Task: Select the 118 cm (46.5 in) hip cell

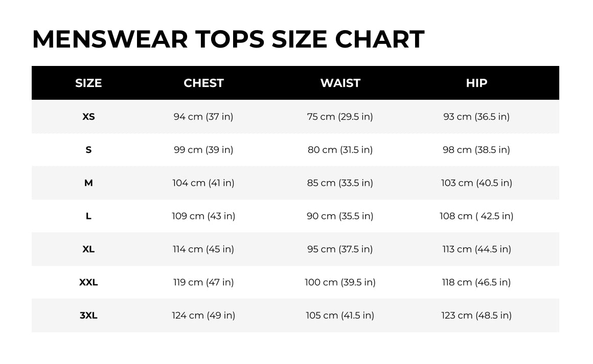Action: (x=476, y=282)
